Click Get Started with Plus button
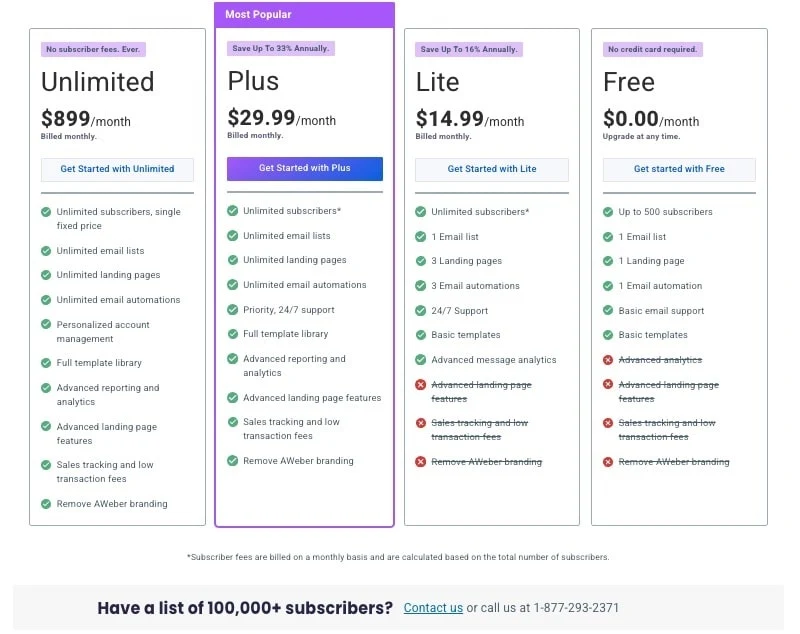Viewport: 800px width, 634px height. point(304,168)
